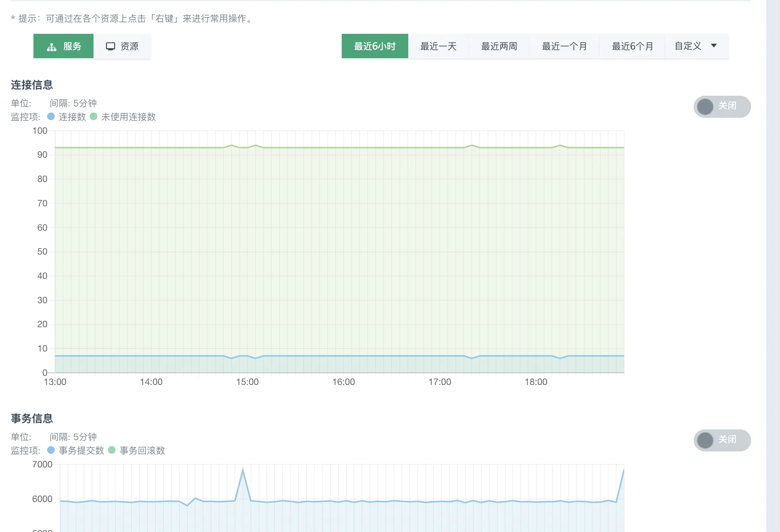The image size is (780, 532).
Task: Click blue 连接数 legend dot
Action: [51, 116]
